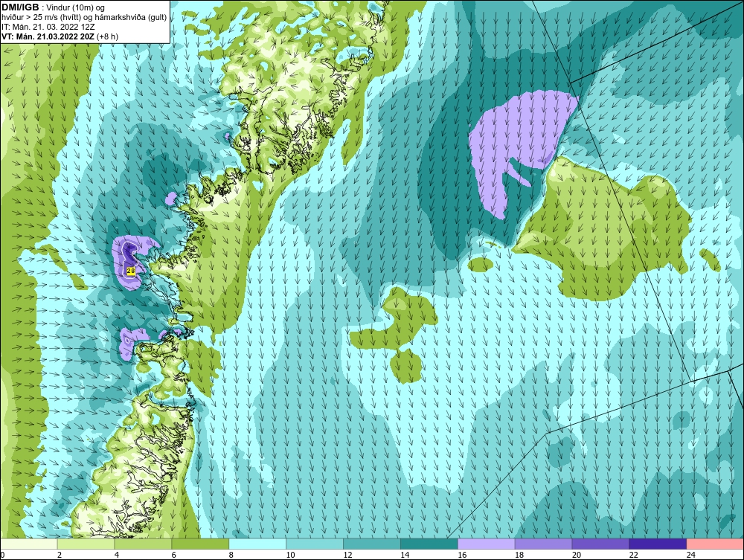Click the pink above-24 m/s legend swatch
This screenshot has height=560, width=744.
point(715,544)
